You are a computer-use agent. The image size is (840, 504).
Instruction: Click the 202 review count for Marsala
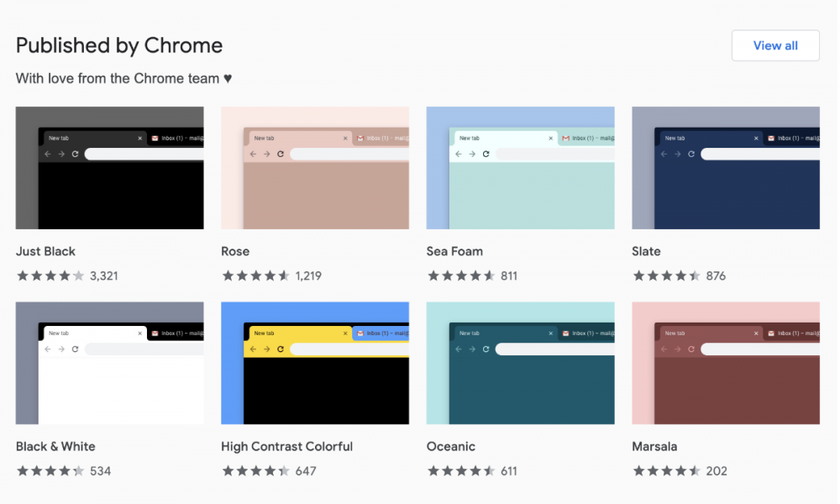click(x=717, y=470)
